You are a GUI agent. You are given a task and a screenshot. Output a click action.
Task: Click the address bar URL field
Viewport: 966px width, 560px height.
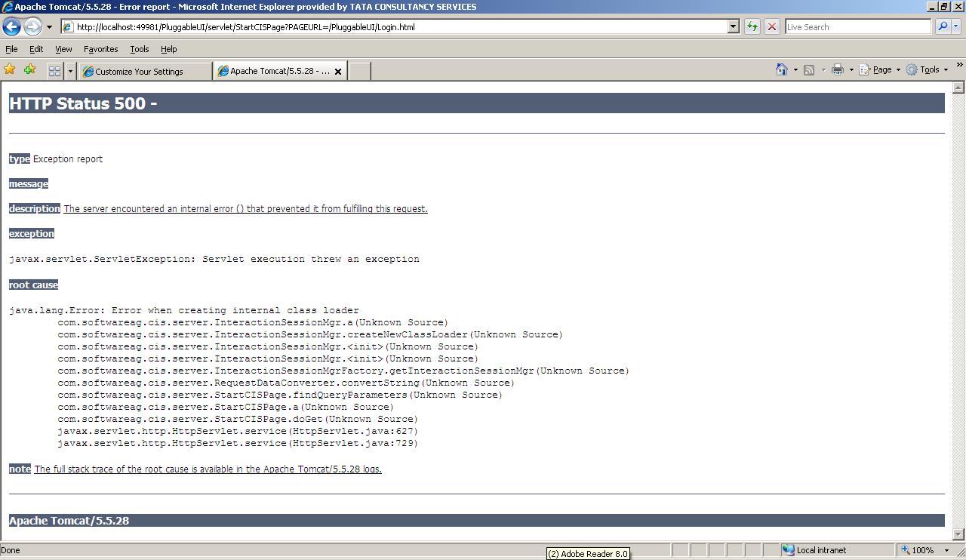[x=393, y=26]
